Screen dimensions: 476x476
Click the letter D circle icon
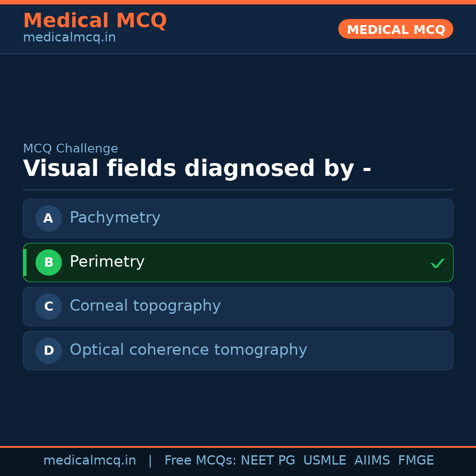pos(48,350)
